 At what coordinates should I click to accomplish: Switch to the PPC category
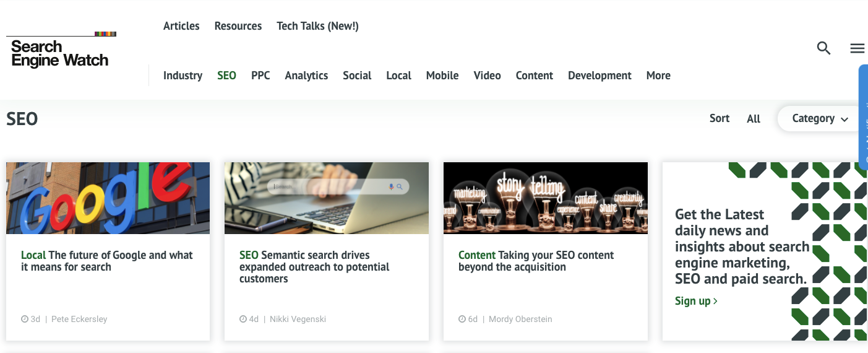pos(260,76)
